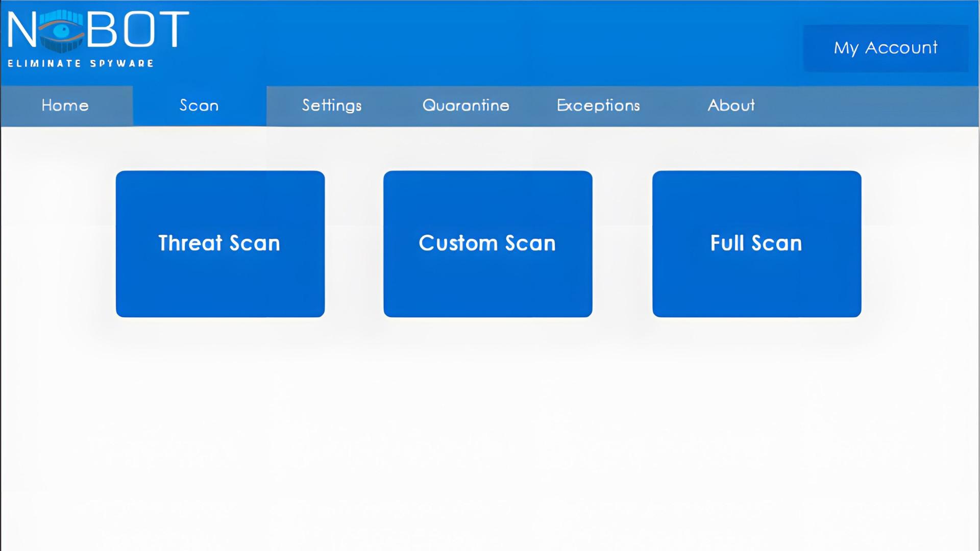Click the 'ELIMINATE SPYWARE' tagline text
This screenshot has height=551, width=980.
tap(81, 64)
